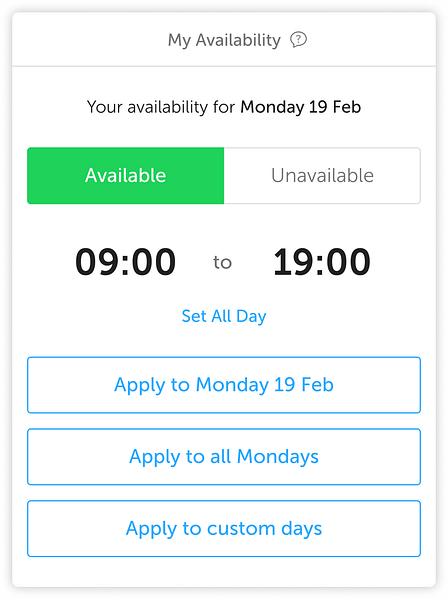Click the minutes digits of the 19:00 time
Image resolution: width=448 pixels, height=600 pixels.
click(x=349, y=262)
